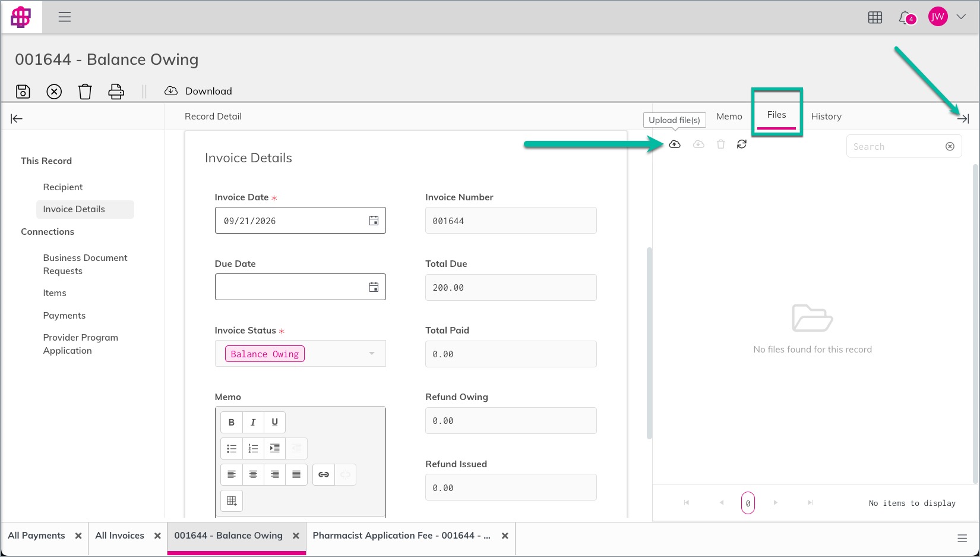Select the Files tab
The height and width of the screenshot is (557, 980).
point(776,115)
